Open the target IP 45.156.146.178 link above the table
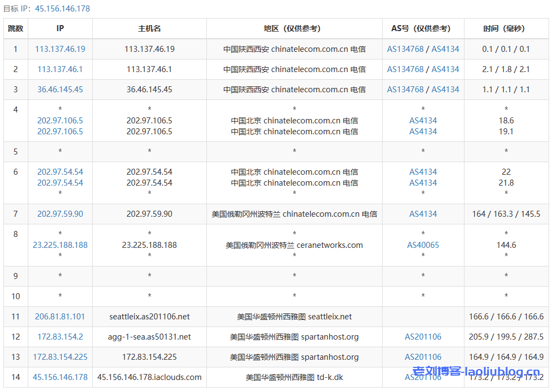554x392 pixels. click(62, 9)
